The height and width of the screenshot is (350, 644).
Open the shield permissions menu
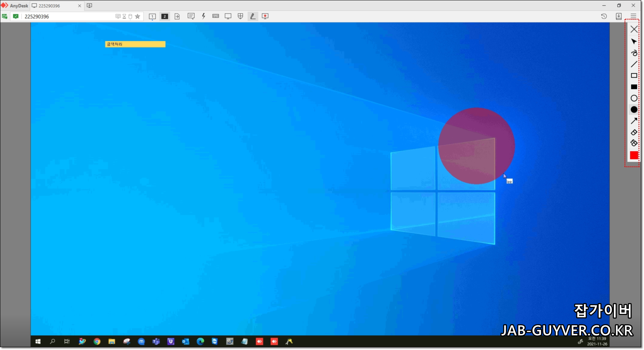pos(240,16)
